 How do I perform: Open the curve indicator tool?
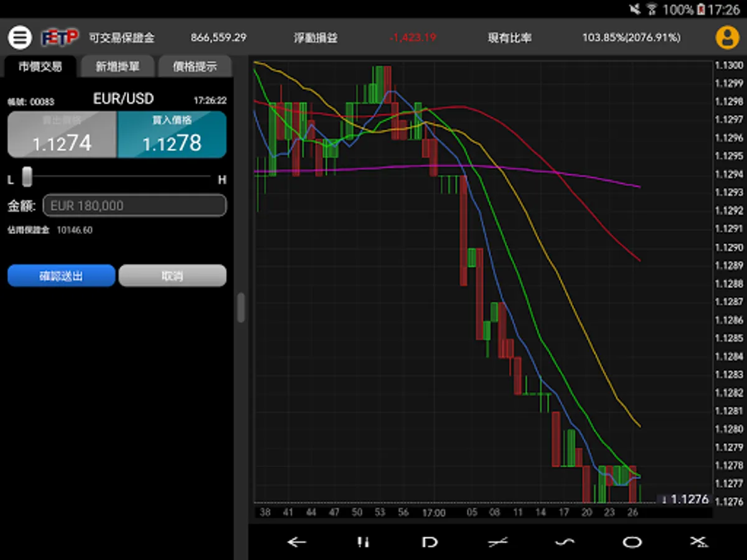(565, 542)
